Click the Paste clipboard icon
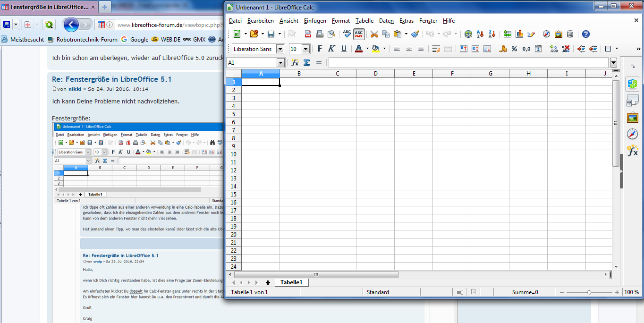 (397, 34)
